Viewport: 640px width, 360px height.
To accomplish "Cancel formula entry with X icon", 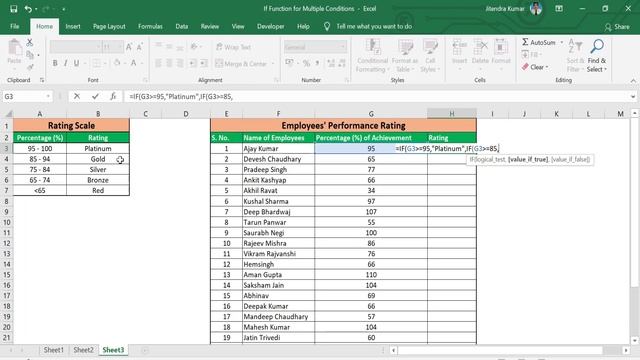I will click(77, 96).
